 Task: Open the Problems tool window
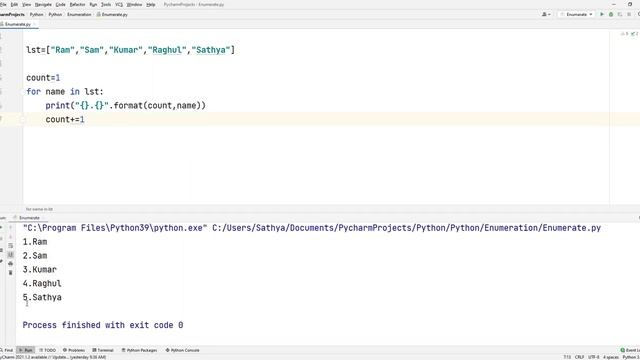click(x=74, y=350)
